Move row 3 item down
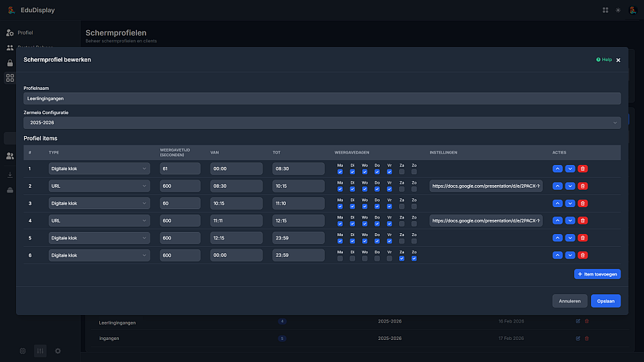Image resolution: width=644 pixels, height=362 pixels. pos(570,203)
